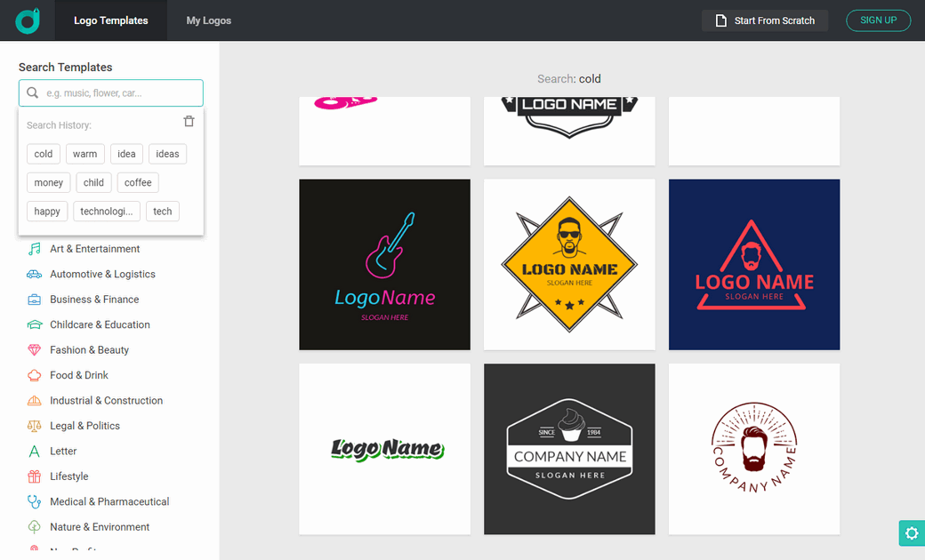Click the SIGN UP button
The width and height of the screenshot is (925, 560).
878,20
